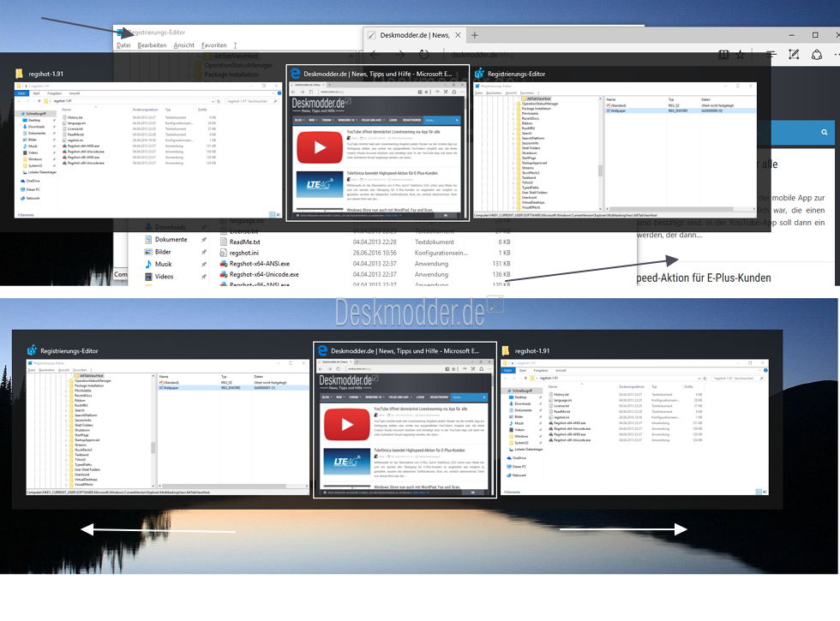Refresh the Deskmodder.de page in Edge
This screenshot has width=840, height=621.
pos(423,55)
